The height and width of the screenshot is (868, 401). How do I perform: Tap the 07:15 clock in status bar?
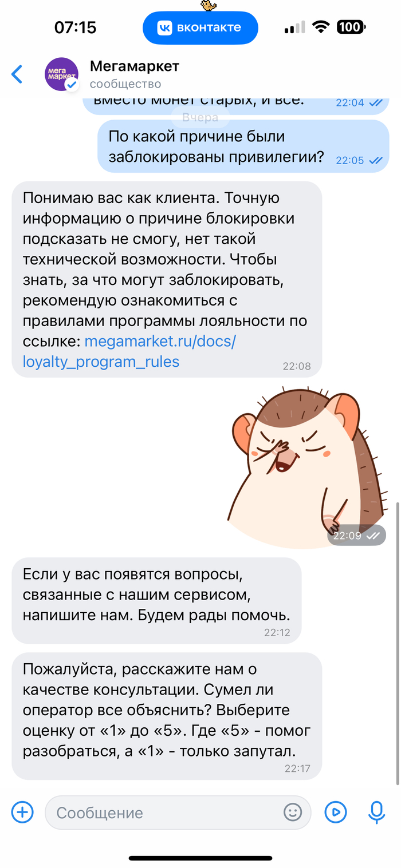pyautogui.click(x=75, y=27)
